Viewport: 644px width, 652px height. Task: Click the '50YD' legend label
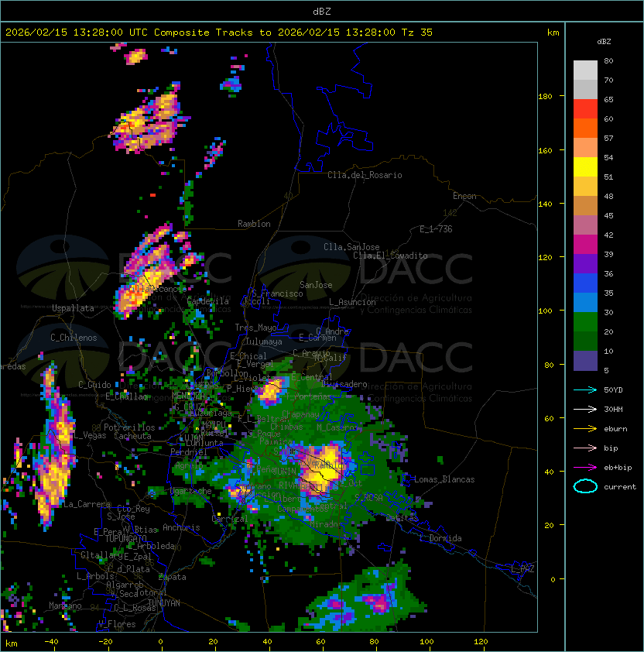coord(613,389)
